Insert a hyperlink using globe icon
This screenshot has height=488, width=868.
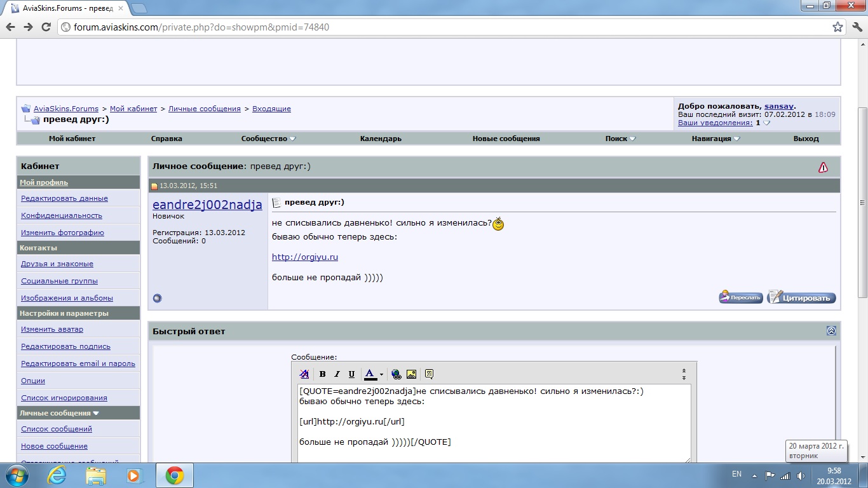coord(397,374)
